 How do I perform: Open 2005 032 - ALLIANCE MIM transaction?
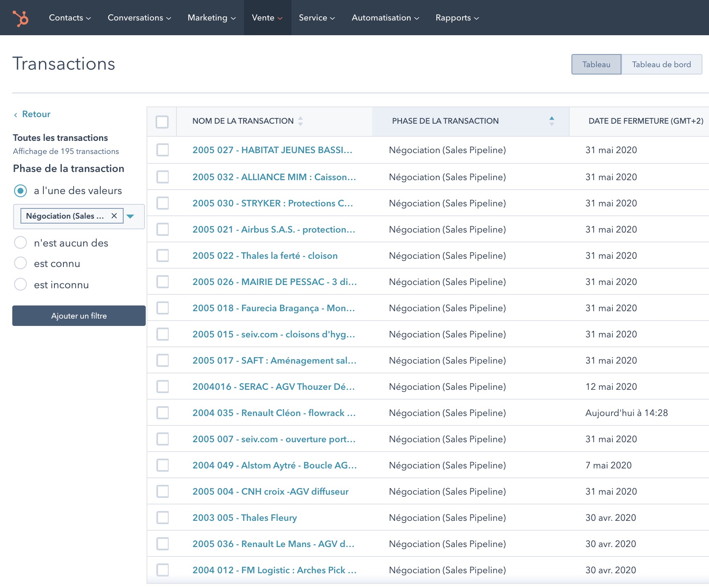(x=274, y=177)
